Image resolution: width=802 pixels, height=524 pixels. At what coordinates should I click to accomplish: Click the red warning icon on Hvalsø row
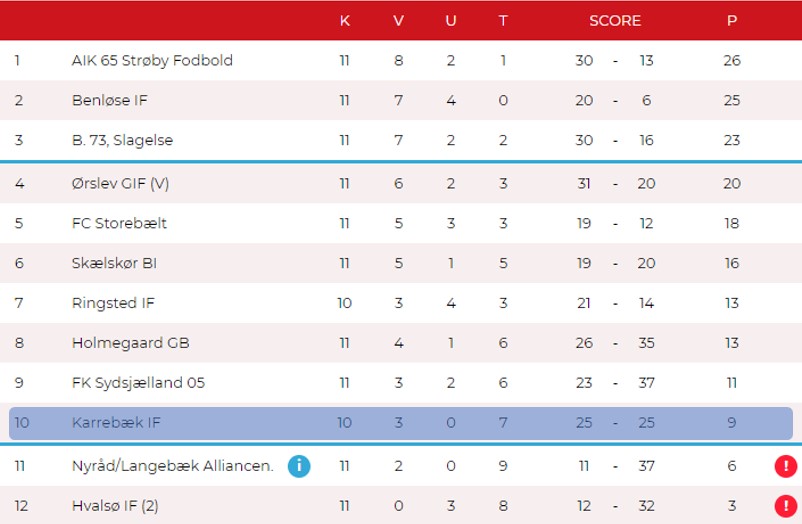point(785,506)
